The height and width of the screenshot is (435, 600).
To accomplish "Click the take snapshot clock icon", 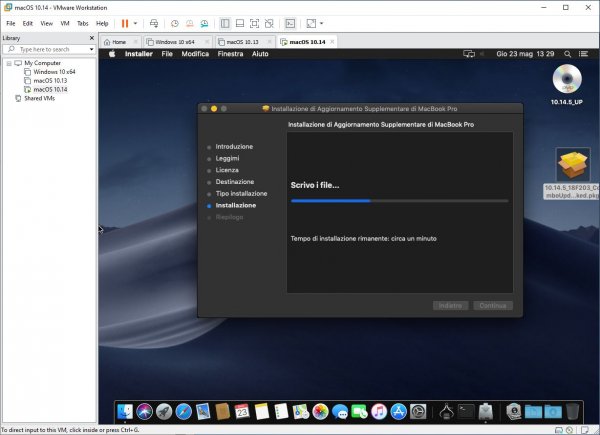I will 175,23.
